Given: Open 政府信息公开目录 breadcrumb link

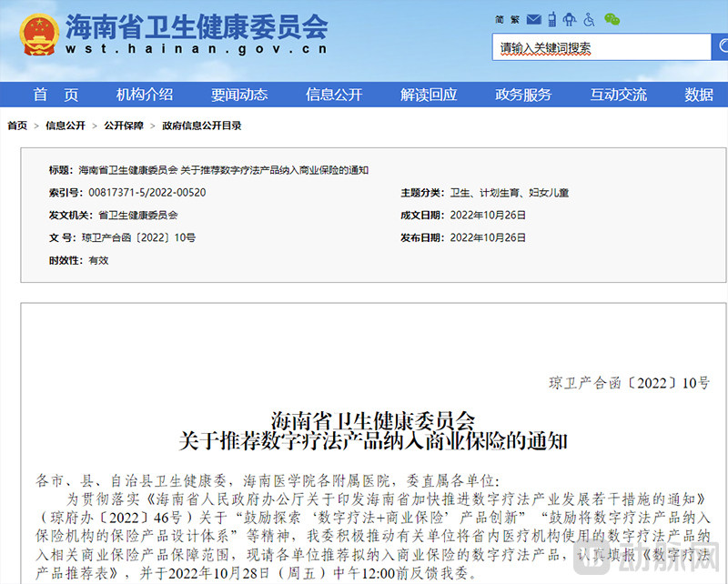Looking at the screenshot, I should coord(201,126).
